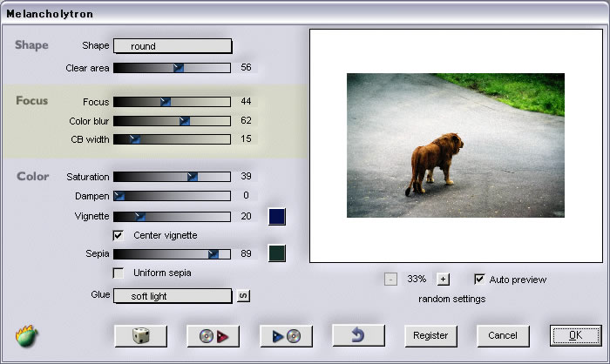Image resolution: width=610 pixels, height=364 pixels.
Task: Click the Color blur value 62
Action: (246, 120)
